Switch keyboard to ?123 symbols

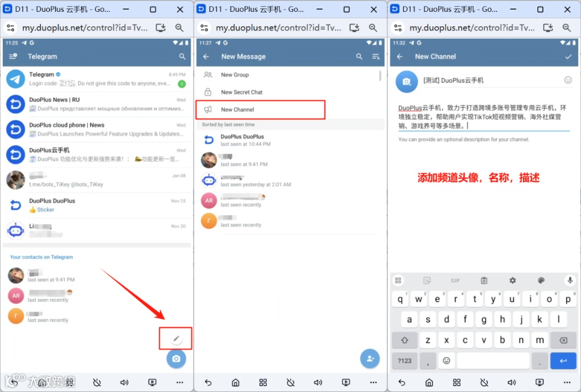pos(404,360)
